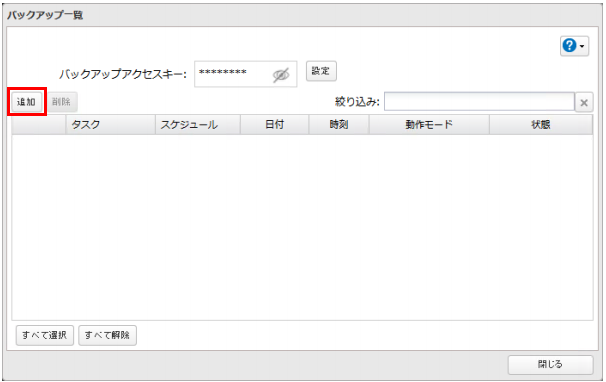Click the 絞り込み filter input box

point(479,102)
